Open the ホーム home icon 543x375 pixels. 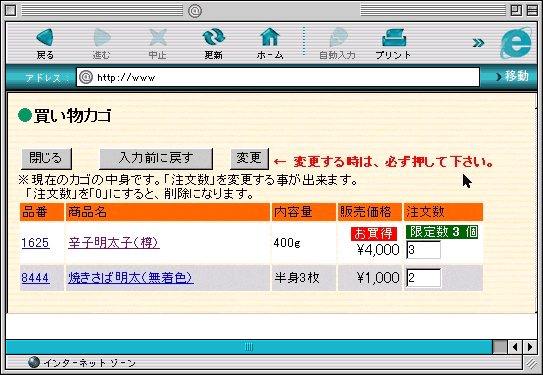(x=270, y=37)
